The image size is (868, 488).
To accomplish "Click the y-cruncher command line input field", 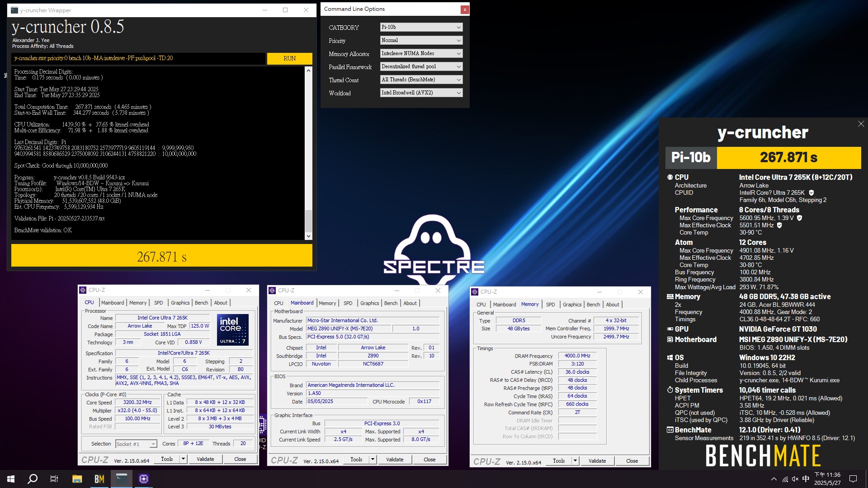I will 138,58.
